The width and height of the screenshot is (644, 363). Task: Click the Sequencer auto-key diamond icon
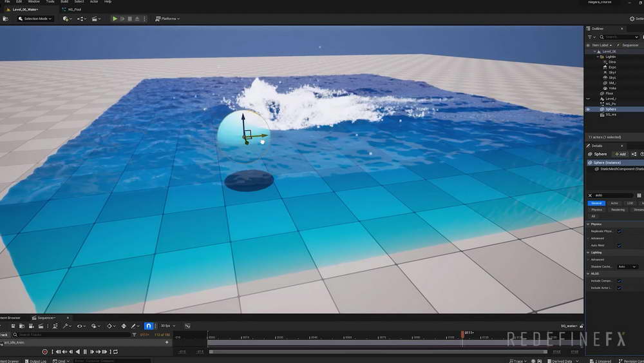click(x=124, y=326)
